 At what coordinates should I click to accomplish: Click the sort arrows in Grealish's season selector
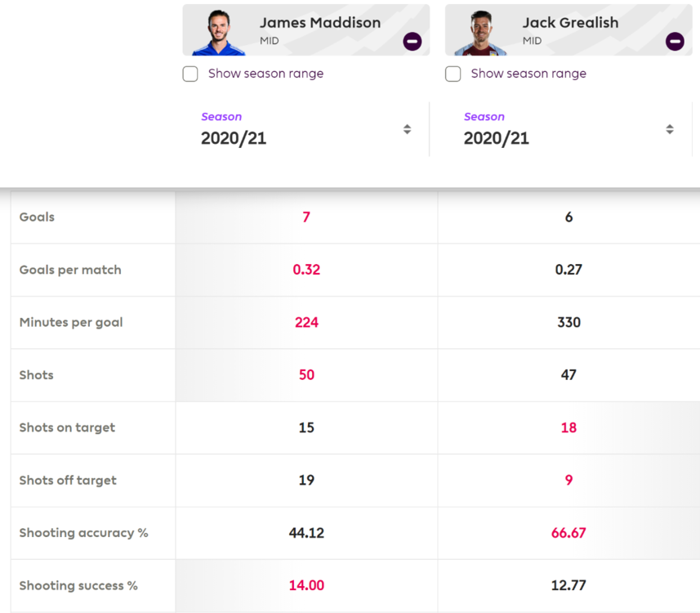[669, 130]
